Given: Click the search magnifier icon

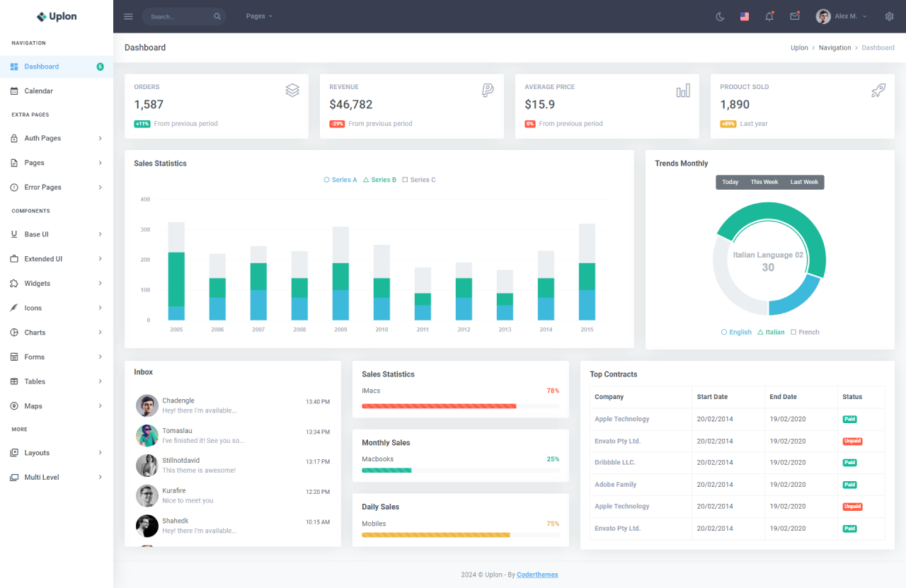Looking at the screenshot, I should (x=217, y=16).
